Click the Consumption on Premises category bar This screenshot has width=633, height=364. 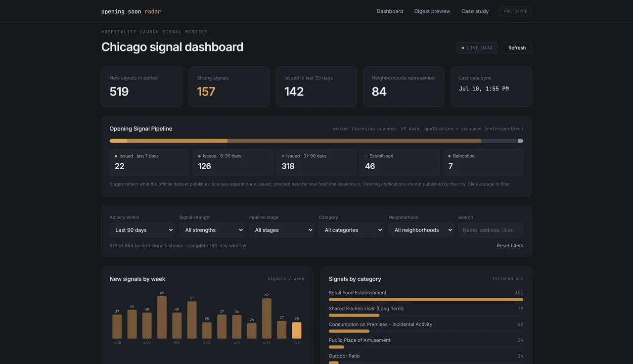[x=349, y=331]
